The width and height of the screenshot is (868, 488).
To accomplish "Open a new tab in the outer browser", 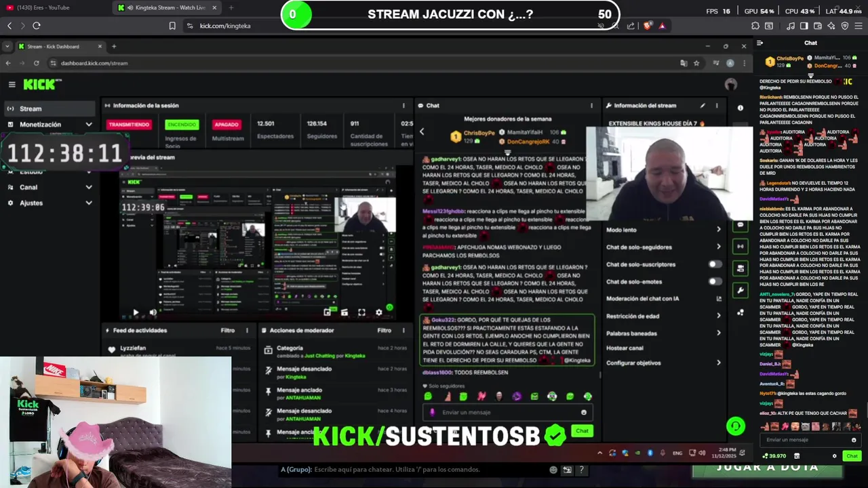I will pyautogui.click(x=231, y=7).
